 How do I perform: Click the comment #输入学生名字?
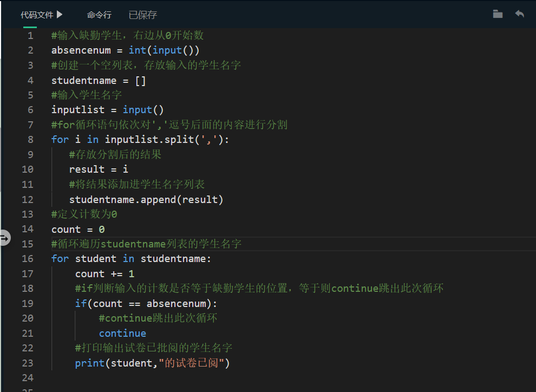pyautogui.click(x=87, y=95)
